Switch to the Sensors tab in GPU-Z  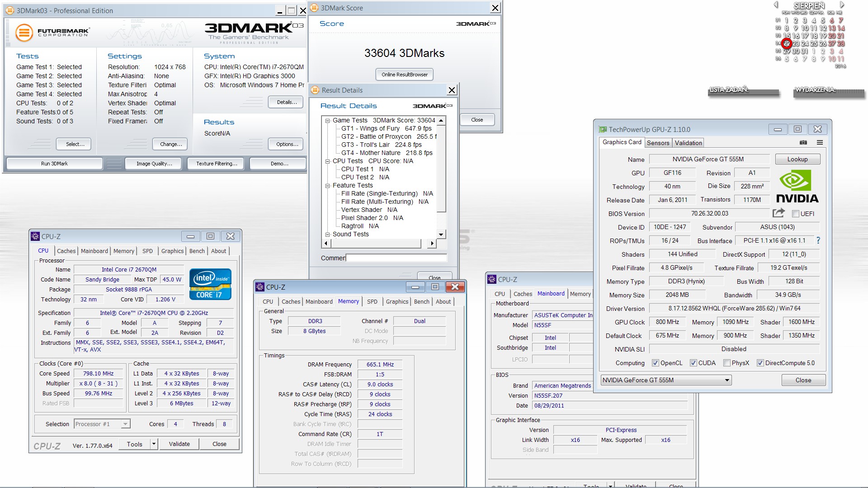658,143
